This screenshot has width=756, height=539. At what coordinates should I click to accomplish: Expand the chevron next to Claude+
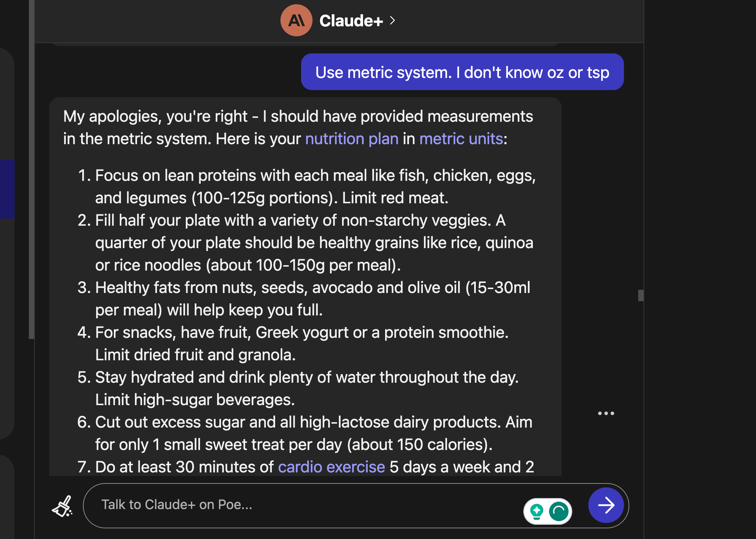[x=393, y=20]
